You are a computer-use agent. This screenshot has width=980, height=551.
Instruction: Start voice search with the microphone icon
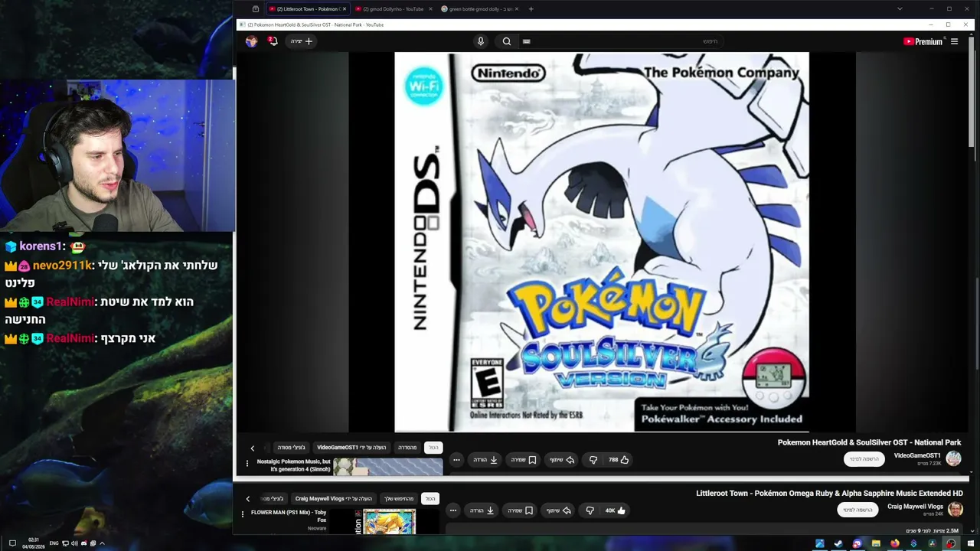(481, 41)
